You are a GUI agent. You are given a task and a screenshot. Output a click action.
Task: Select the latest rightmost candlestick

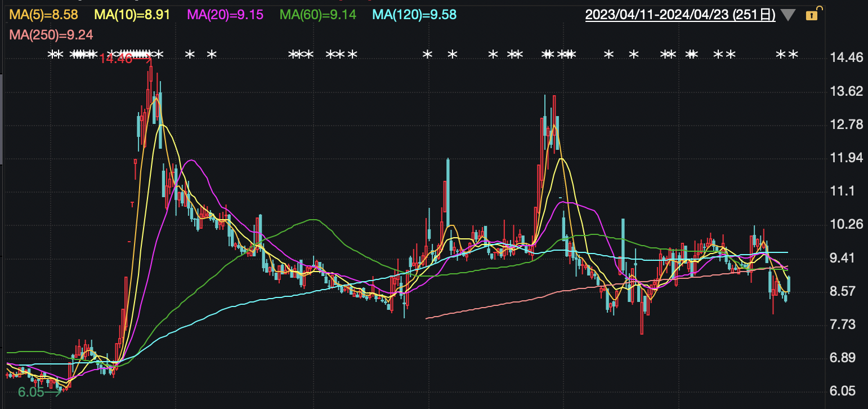coord(789,284)
